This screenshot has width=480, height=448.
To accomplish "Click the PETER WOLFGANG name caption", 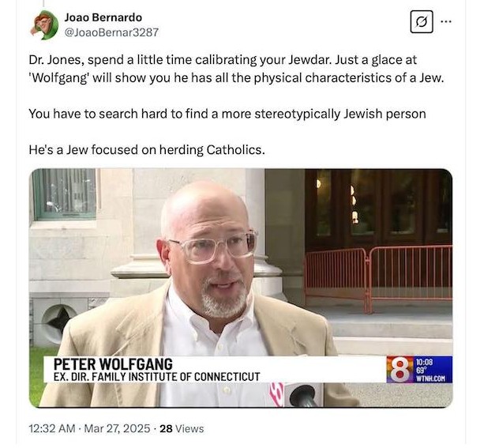I will [113, 364].
